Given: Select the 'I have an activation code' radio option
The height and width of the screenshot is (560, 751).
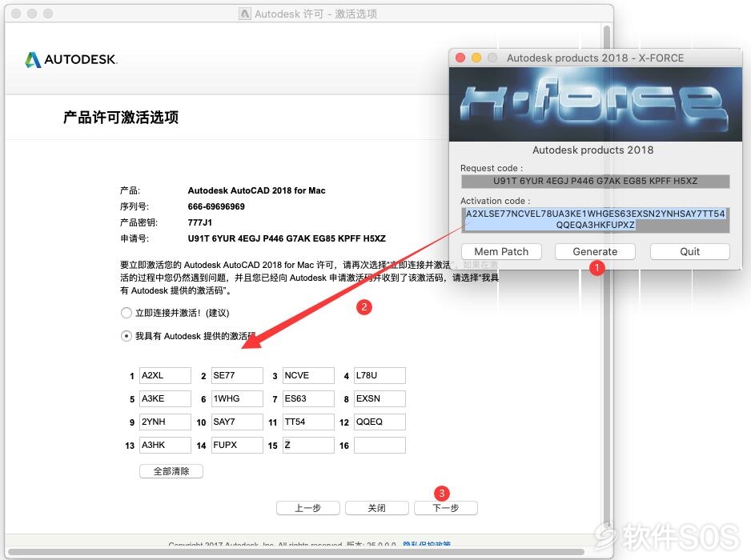Looking at the screenshot, I should (126, 336).
